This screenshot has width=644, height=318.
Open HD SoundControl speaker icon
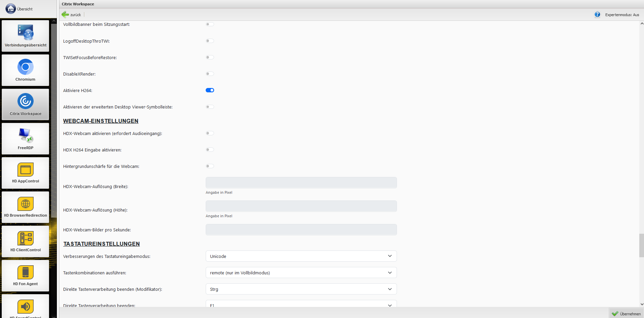coord(26,306)
